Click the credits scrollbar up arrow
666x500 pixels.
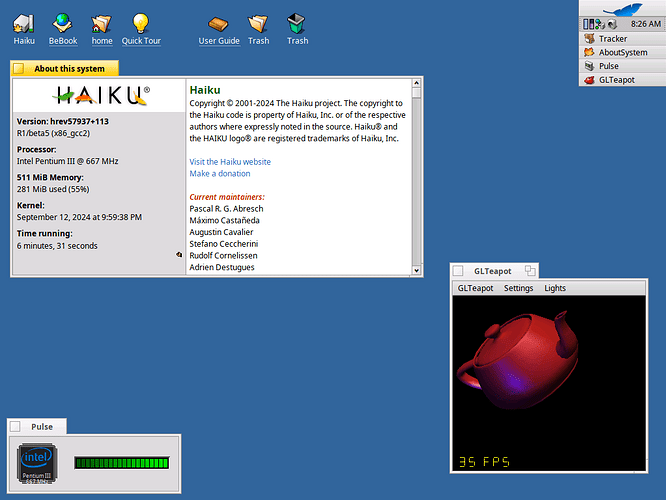[x=416, y=83]
